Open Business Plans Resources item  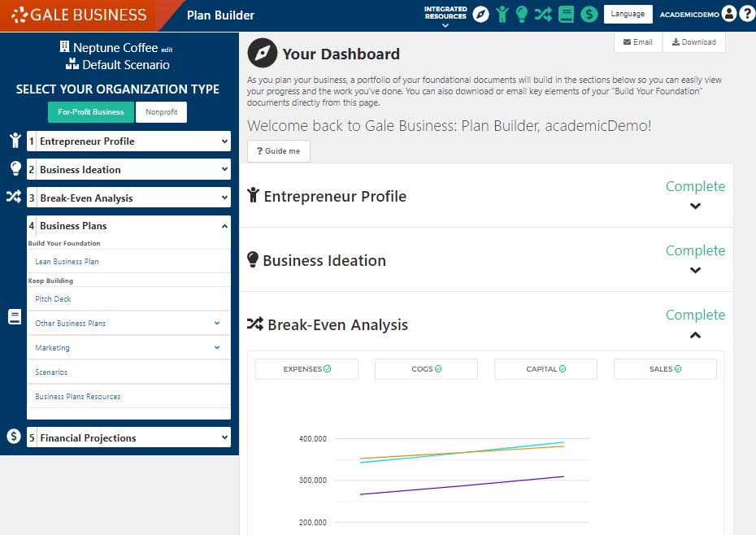tap(128, 397)
